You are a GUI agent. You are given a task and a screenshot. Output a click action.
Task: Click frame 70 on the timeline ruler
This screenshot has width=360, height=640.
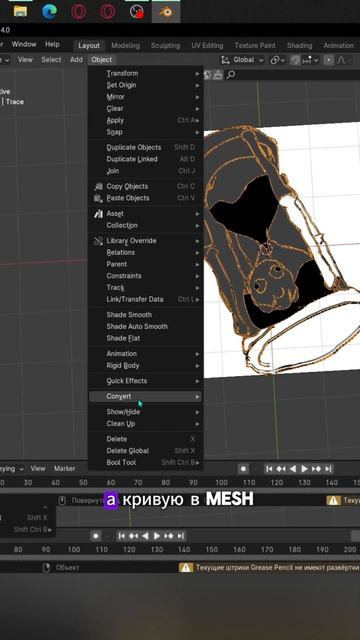138,482
